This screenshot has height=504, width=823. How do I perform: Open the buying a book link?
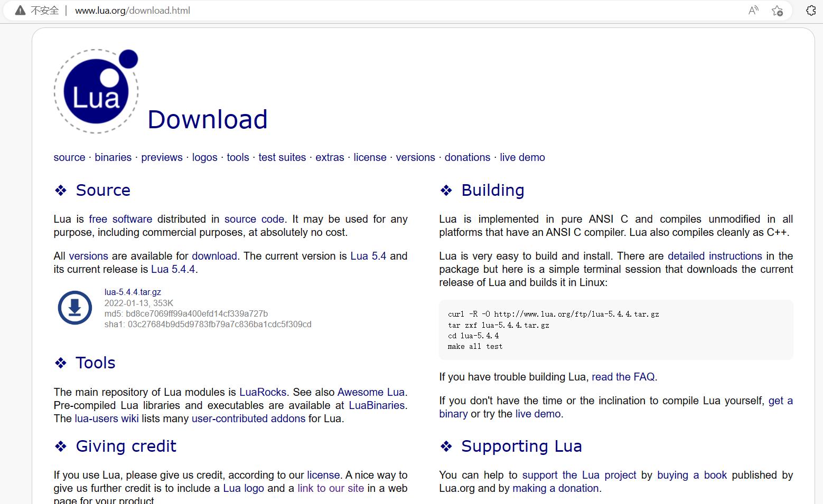(692, 475)
